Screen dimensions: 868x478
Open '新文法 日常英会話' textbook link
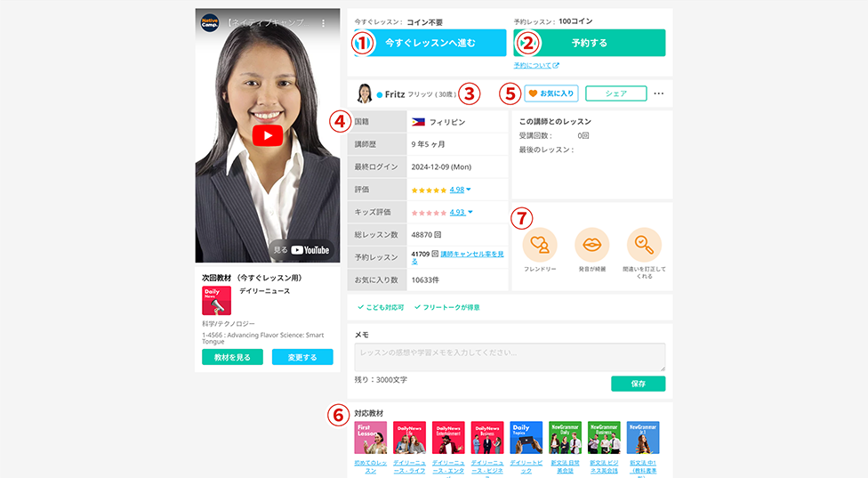[566, 466]
